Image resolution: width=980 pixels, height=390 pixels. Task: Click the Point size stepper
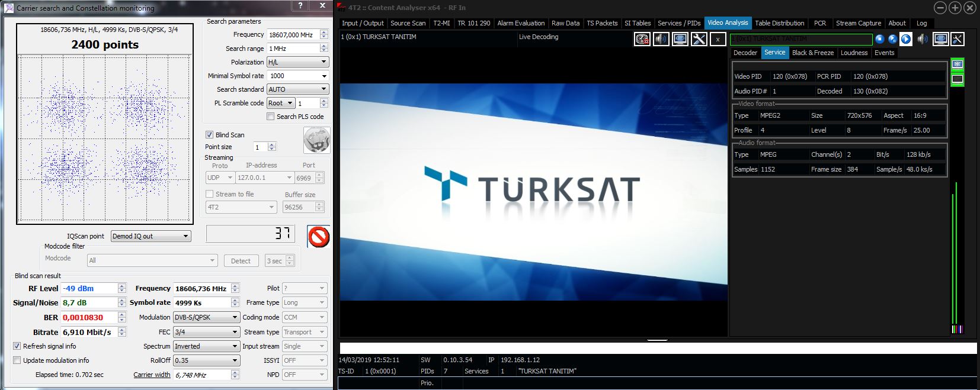pyautogui.click(x=272, y=147)
